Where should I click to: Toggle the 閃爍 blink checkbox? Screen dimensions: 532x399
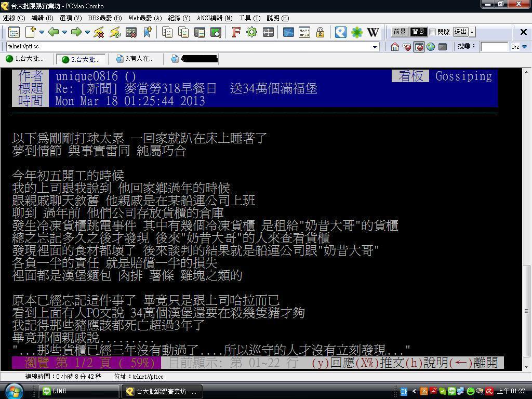[x=433, y=32]
